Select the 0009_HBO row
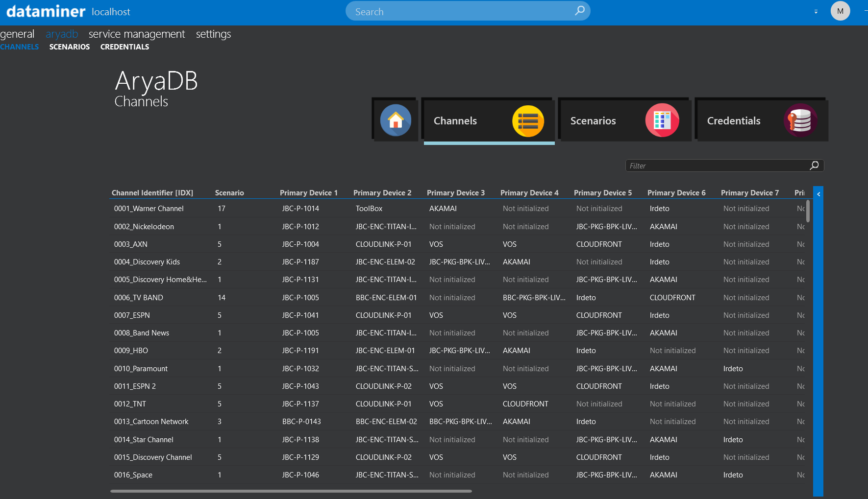 [x=458, y=351]
